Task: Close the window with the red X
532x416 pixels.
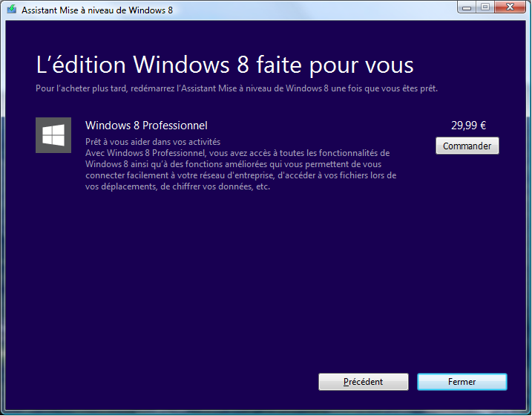Action: pyautogui.click(x=509, y=7)
